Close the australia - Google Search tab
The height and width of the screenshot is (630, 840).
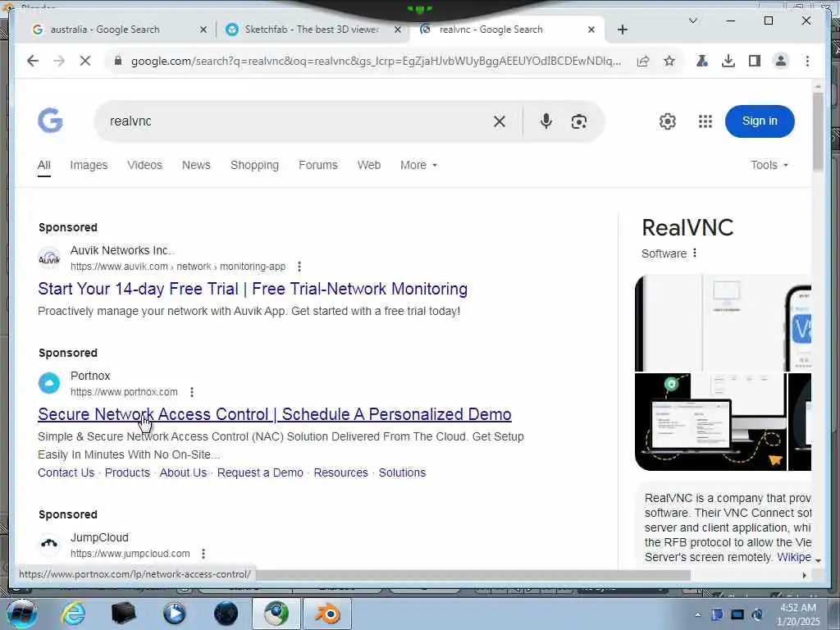(203, 30)
